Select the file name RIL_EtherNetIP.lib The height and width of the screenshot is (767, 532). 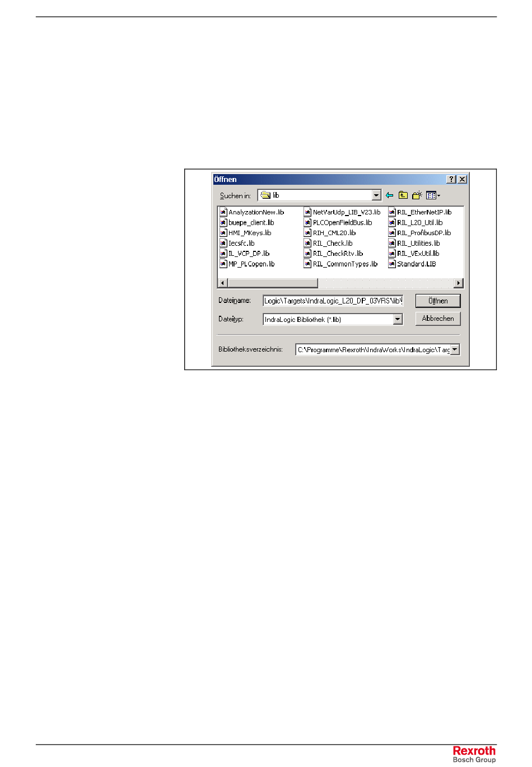(424, 212)
